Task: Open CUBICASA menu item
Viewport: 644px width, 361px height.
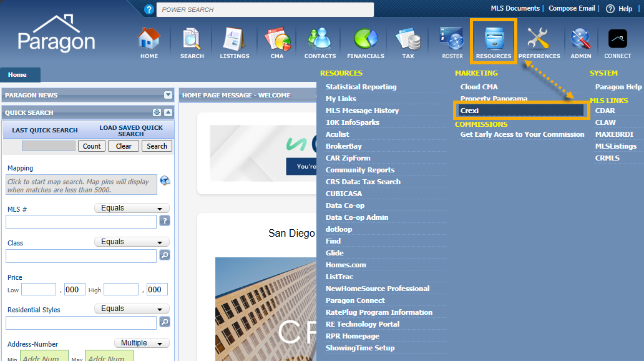Action: click(344, 194)
